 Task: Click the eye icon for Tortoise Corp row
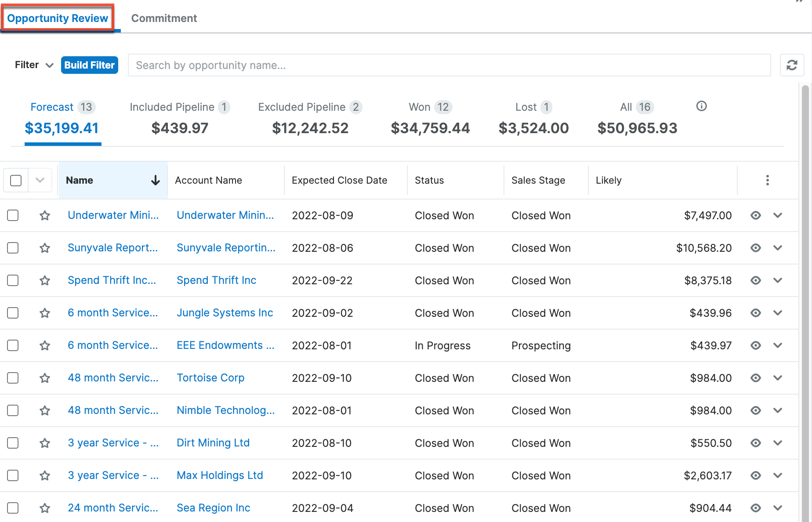point(755,378)
